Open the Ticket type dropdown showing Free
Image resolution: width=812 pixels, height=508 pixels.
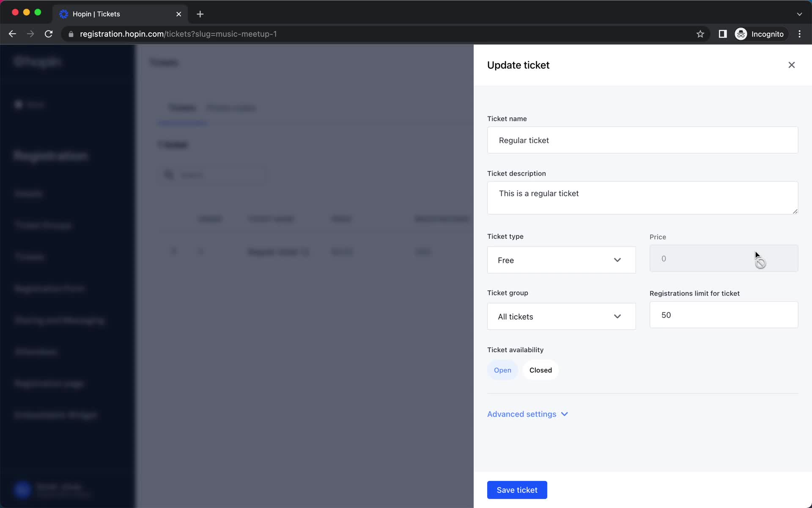pos(561,260)
